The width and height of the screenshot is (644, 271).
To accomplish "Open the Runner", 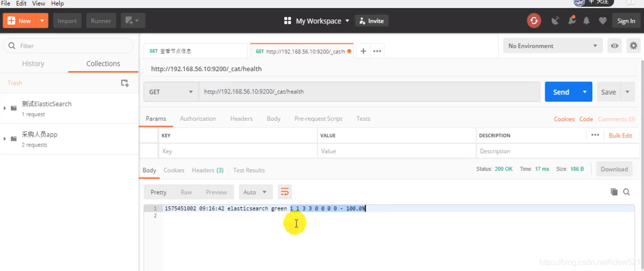I will pyautogui.click(x=101, y=21).
